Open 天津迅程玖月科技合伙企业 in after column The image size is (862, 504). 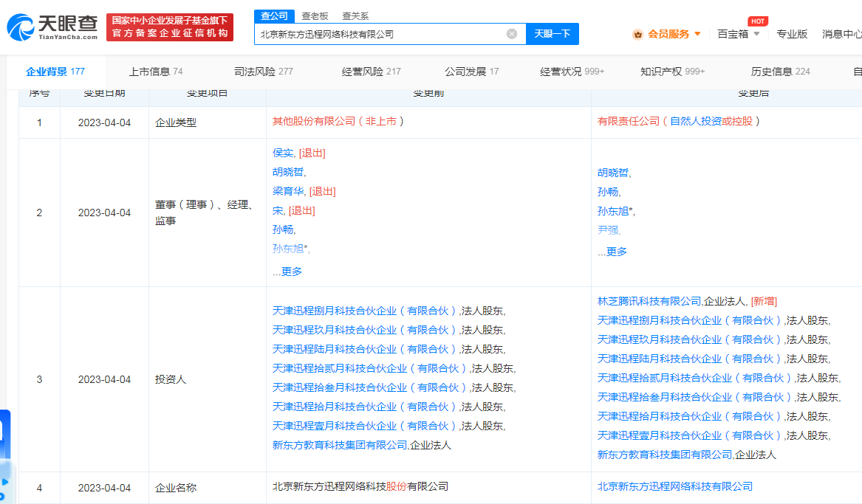[x=689, y=340]
